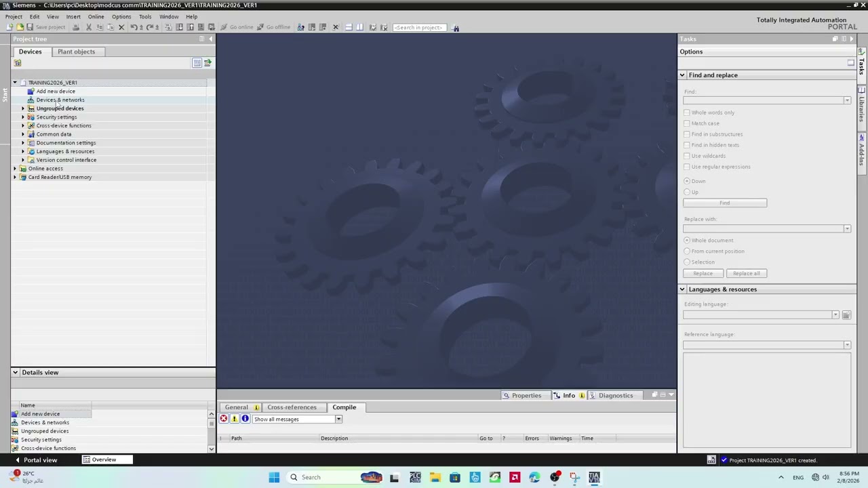
Task: Expand the Card Reader/USB memory node
Action: point(15,177)
